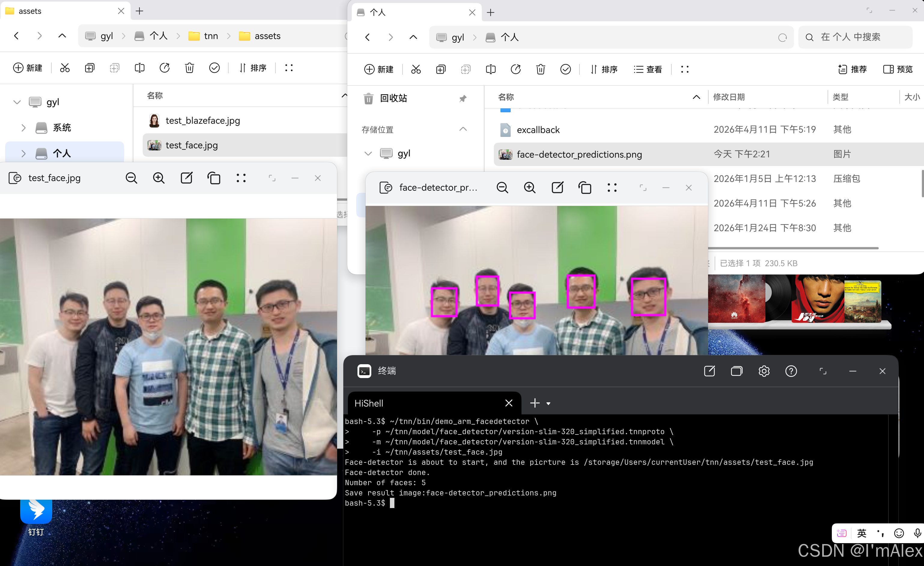
Task: Click the microphone icon in the input method bar
Action: point(917,533)
